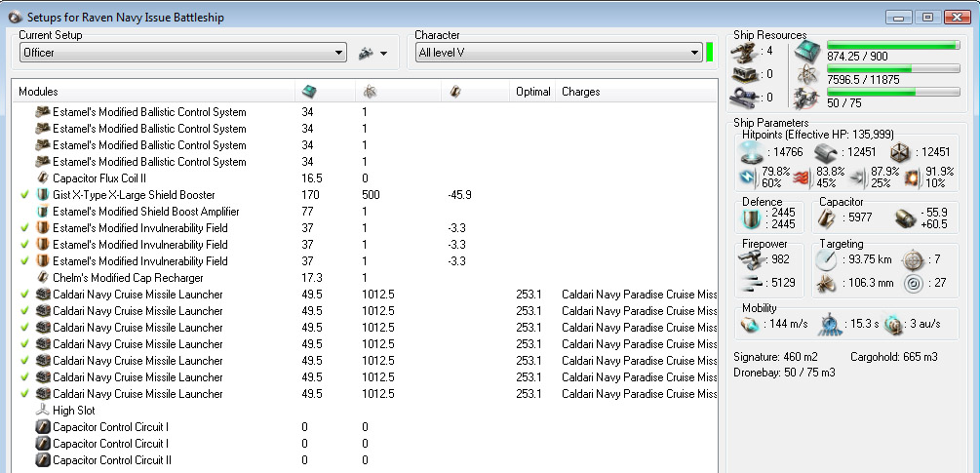Click the turret hardpoints icon in Ship Resources
Viewport: 980px width, 473px height.
744,52
